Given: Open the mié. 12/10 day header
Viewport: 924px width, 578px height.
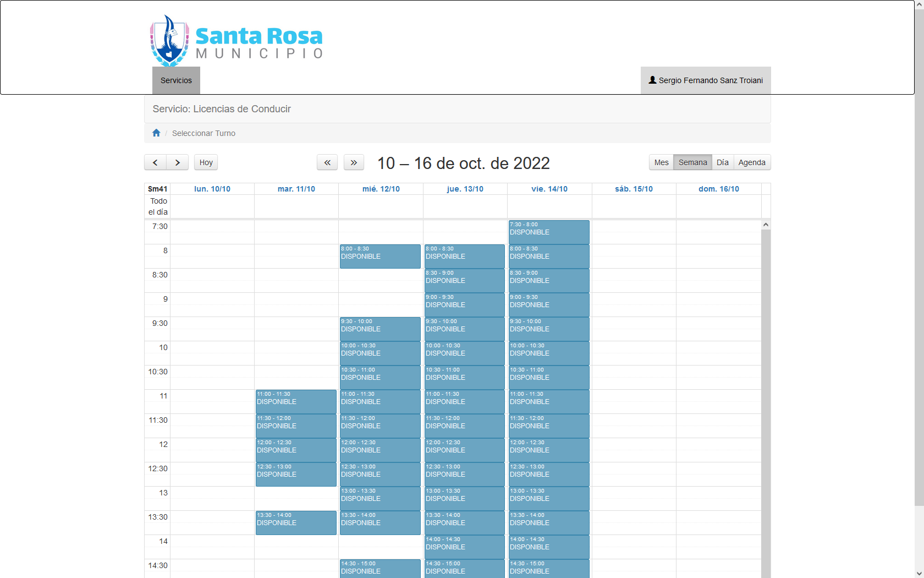Looking at the screenshot, I should [381, 189].
